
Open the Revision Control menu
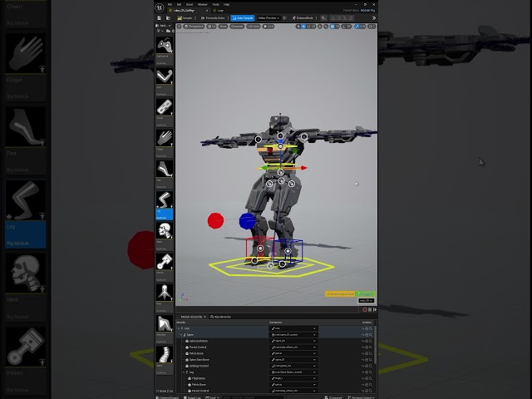coord(362,397)
